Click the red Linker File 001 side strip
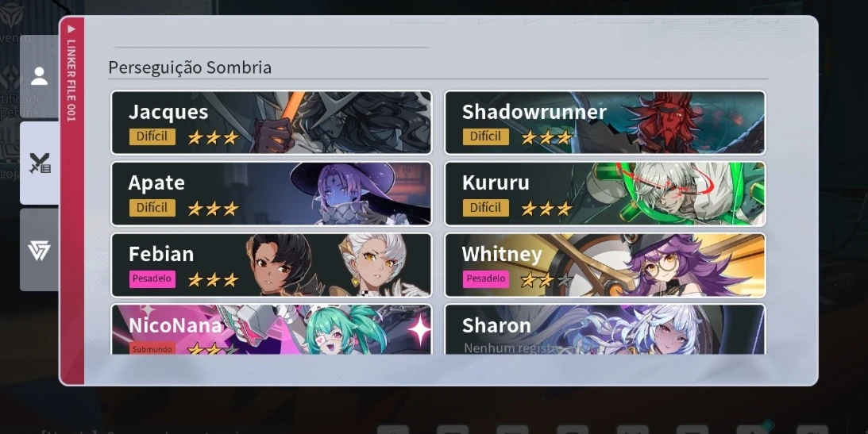 (x=71, y=200)
